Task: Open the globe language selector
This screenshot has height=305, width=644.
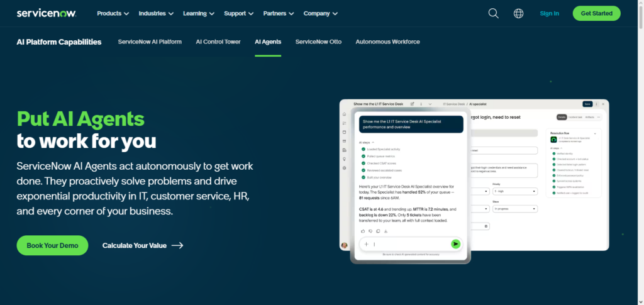Action: coord(518,14)
